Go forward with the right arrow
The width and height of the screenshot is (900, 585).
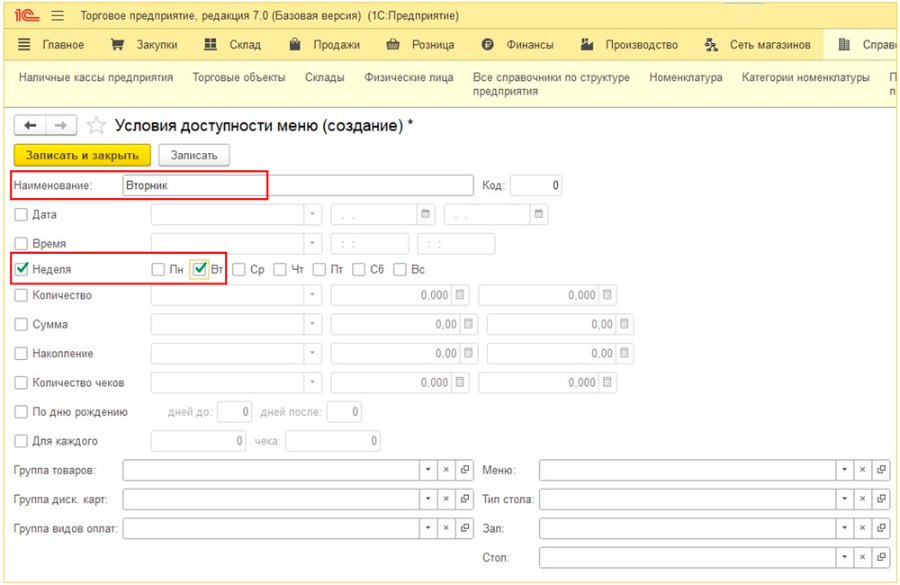click(61, 125)
